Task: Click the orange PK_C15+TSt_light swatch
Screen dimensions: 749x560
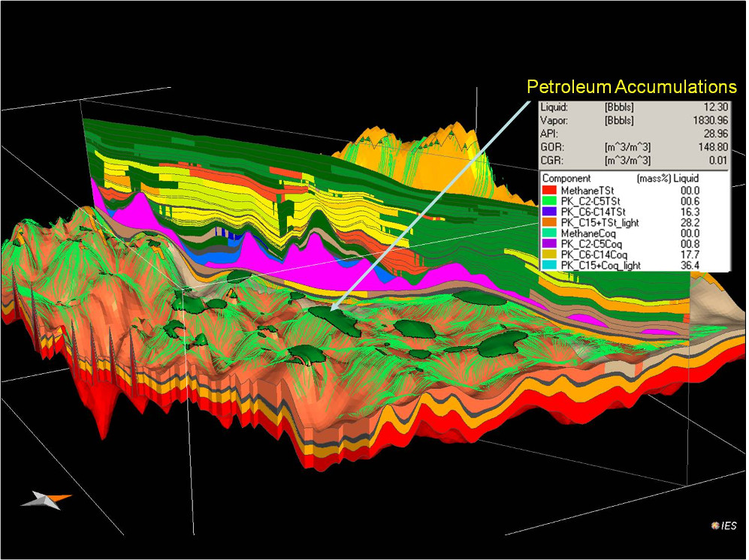Action: tap(549, 223)
